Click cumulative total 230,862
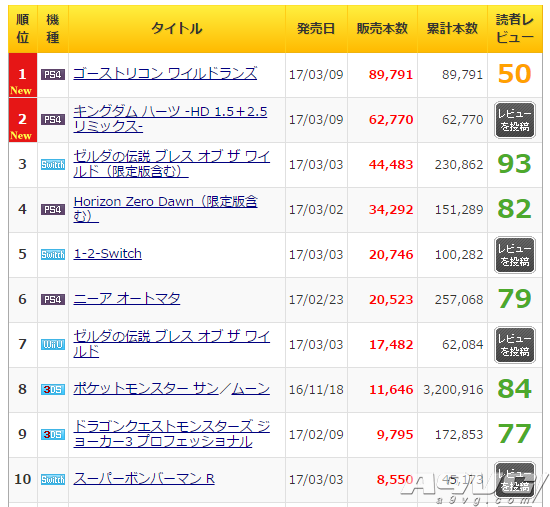 pyautogui.click(x=459, y=165)
